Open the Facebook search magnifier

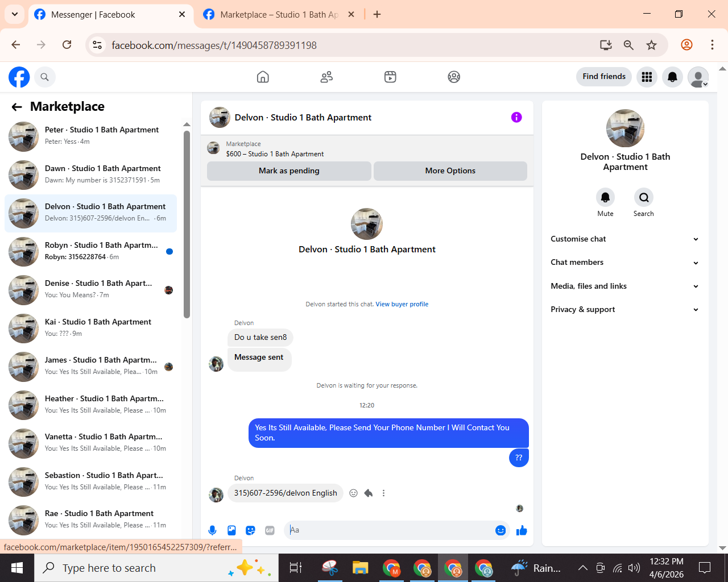tap(44, 77)
